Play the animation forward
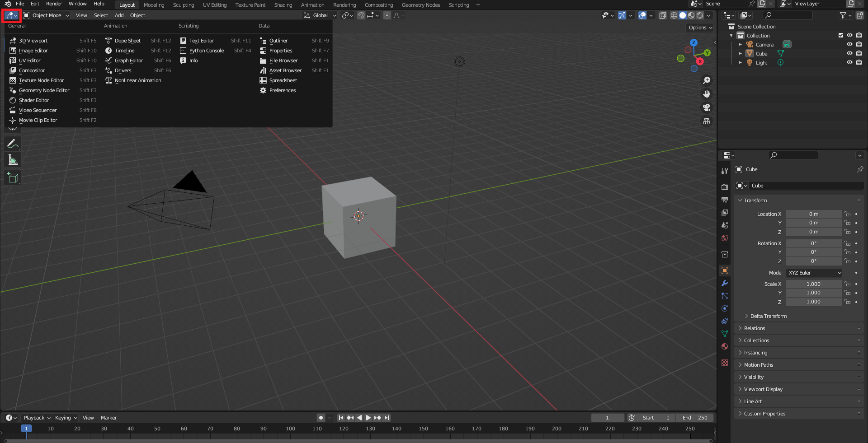 tap(368, 418)
